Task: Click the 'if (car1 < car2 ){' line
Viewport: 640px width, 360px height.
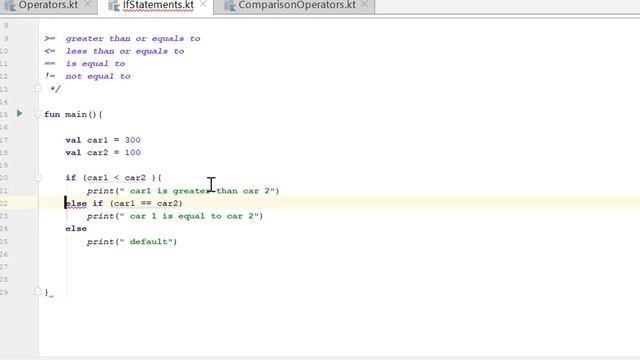Action: (x=113, y=178)
